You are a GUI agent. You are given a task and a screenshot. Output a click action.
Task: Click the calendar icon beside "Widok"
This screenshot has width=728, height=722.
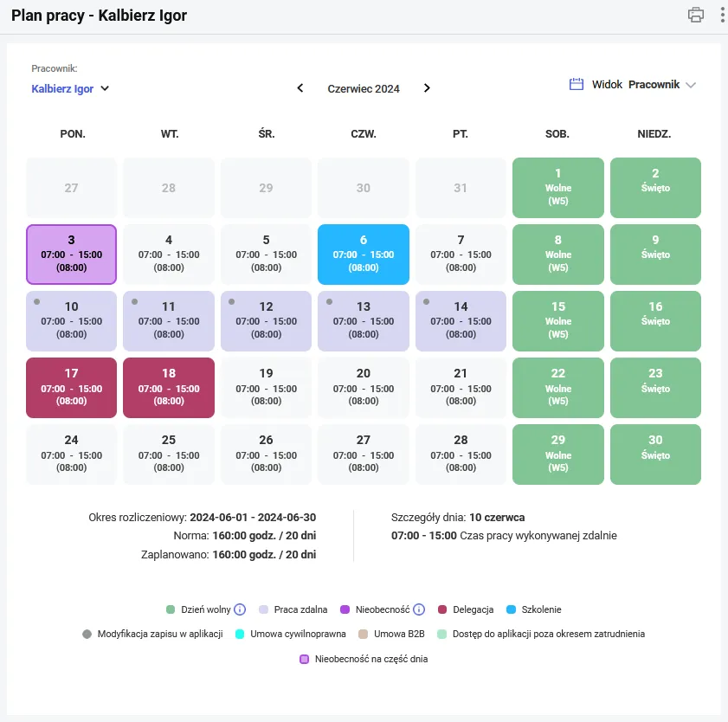click(575, 84)
